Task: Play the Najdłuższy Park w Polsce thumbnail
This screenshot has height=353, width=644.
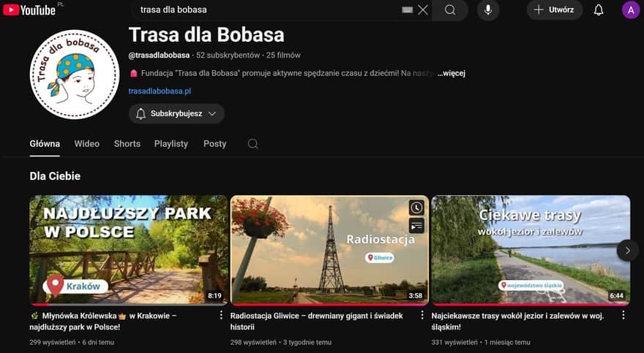Action: click(x=128, y=249)
